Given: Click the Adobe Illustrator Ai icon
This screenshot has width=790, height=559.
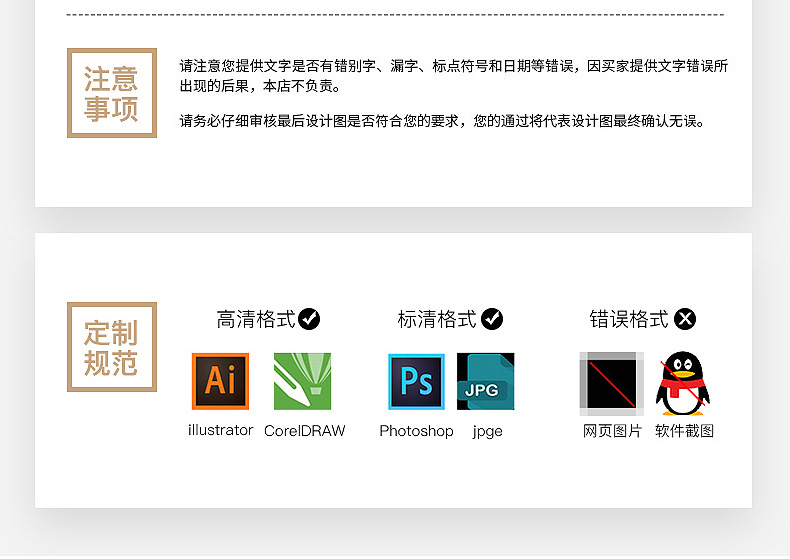Looking at the screenshot, I should pos(220,381).
